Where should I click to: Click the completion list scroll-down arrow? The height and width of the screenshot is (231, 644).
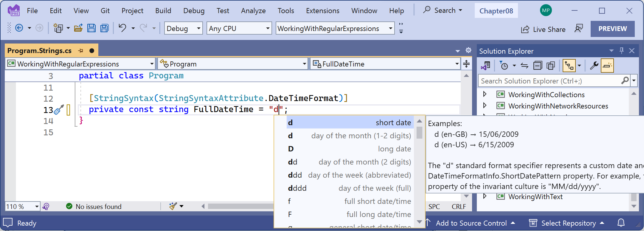pos(419,222)
